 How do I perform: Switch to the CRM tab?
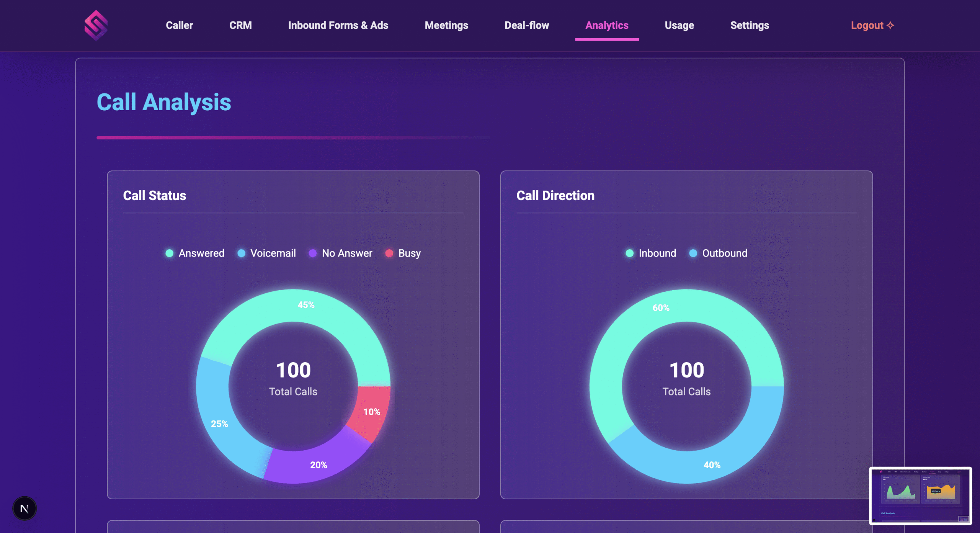240,25
